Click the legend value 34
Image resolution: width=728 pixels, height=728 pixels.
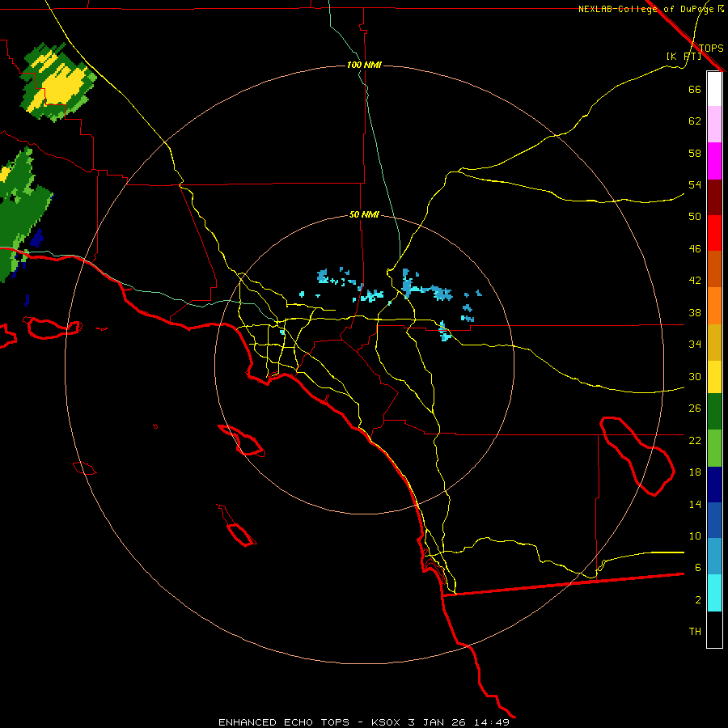[695, 344]
